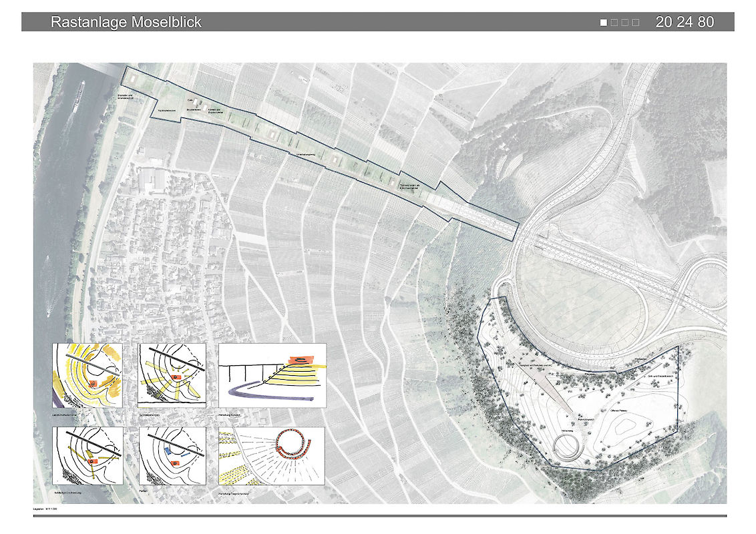This screenshot has width=756, height=534.
Task: Click the circular spiral structure on site plan
Action: [568, 447]
